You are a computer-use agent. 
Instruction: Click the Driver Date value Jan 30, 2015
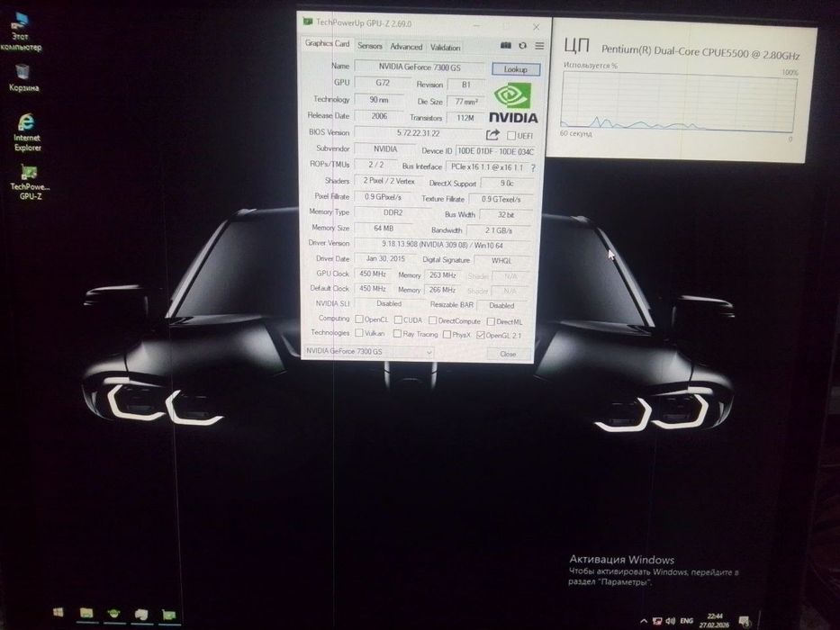tap(385, 258)
